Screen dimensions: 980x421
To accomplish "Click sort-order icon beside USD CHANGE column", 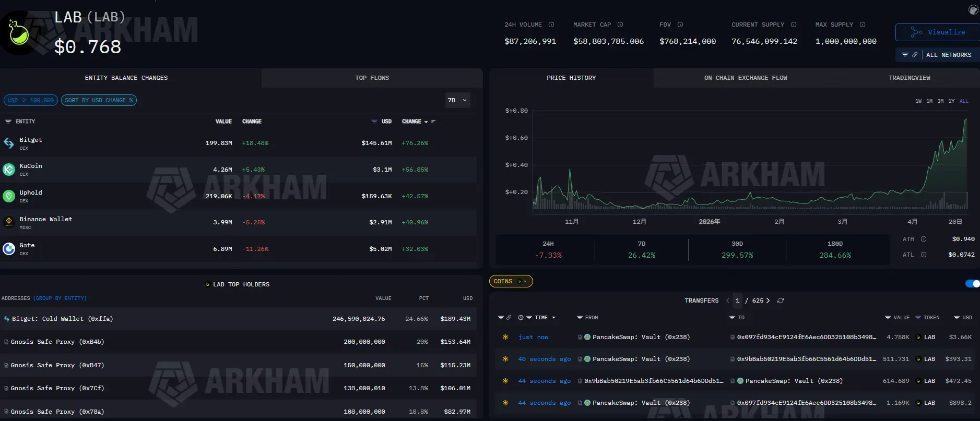I will click(x=433, y=122).
